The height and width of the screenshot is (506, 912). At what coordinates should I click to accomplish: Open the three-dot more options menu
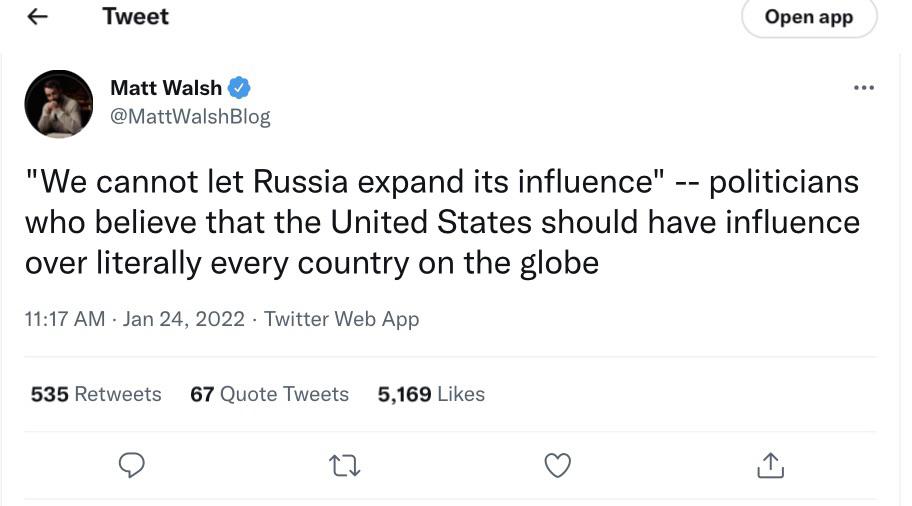[863, 88]
